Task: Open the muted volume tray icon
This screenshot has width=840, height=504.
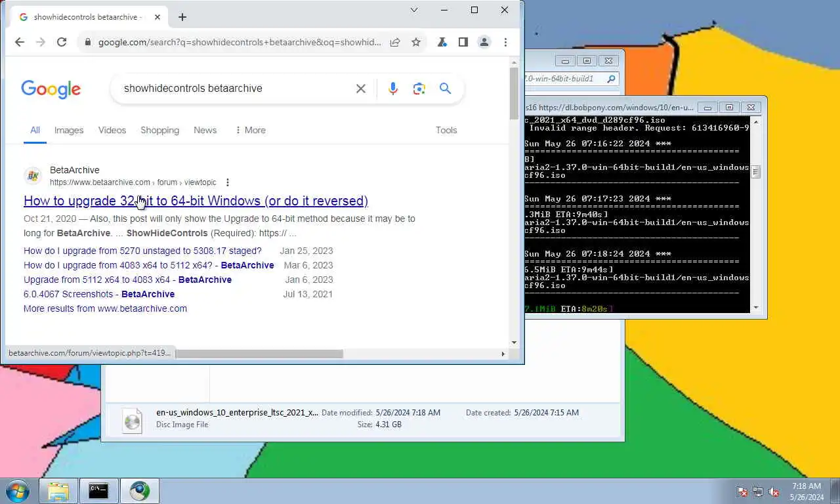Action: click(x=774, y=492)
